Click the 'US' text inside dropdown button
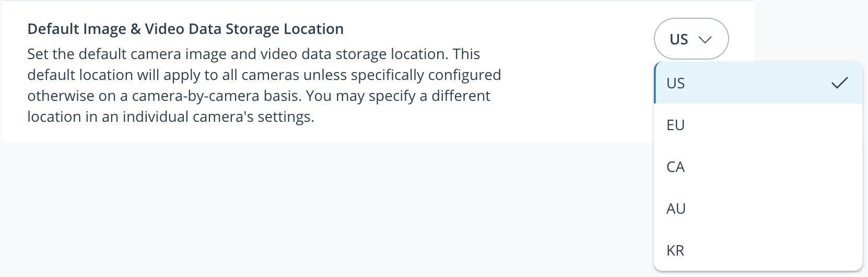This screenshot has width=868, height=277. (x=678, y=40)
